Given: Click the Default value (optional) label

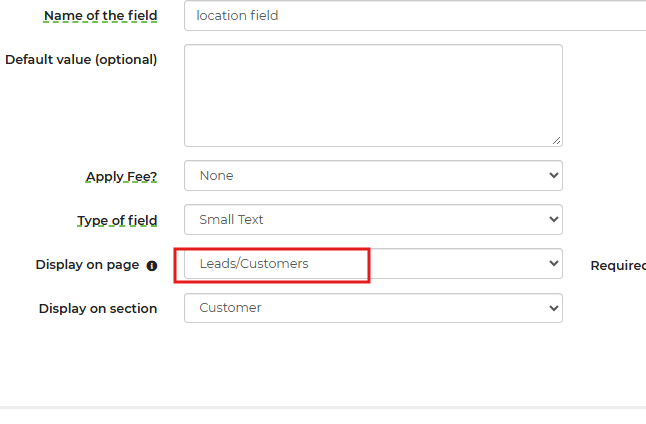Looking at the screenshot, I should (x=81, y=60).
